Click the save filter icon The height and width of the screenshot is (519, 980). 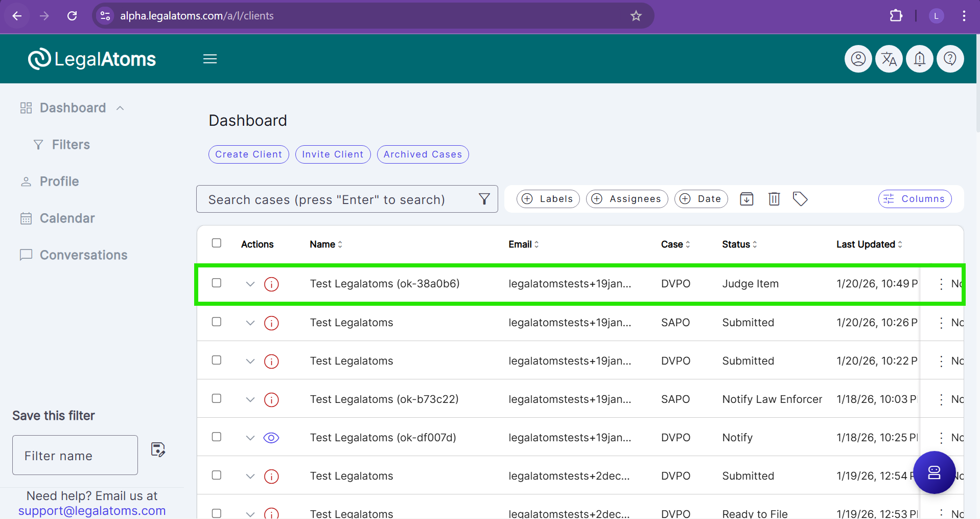158,449
